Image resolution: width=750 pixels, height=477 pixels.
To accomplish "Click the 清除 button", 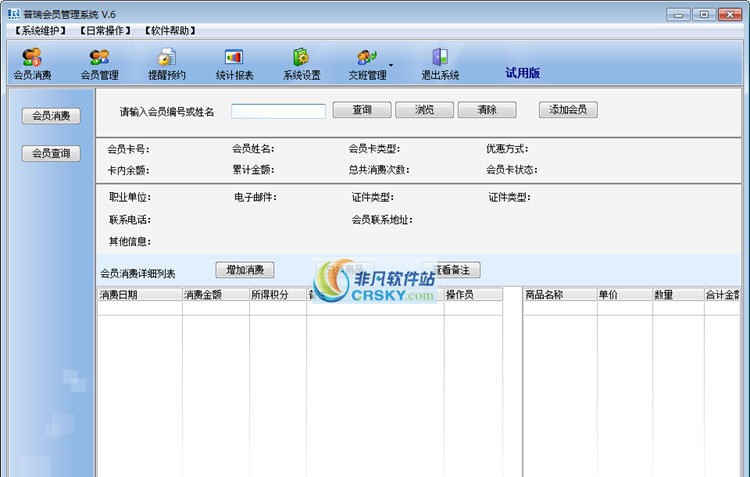I will tap(487, 110).
